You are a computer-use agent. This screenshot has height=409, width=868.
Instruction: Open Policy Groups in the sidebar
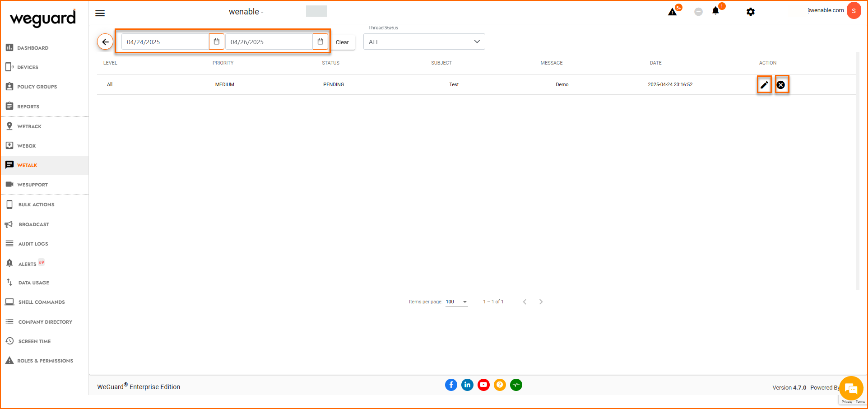click(x=44, y=86)
